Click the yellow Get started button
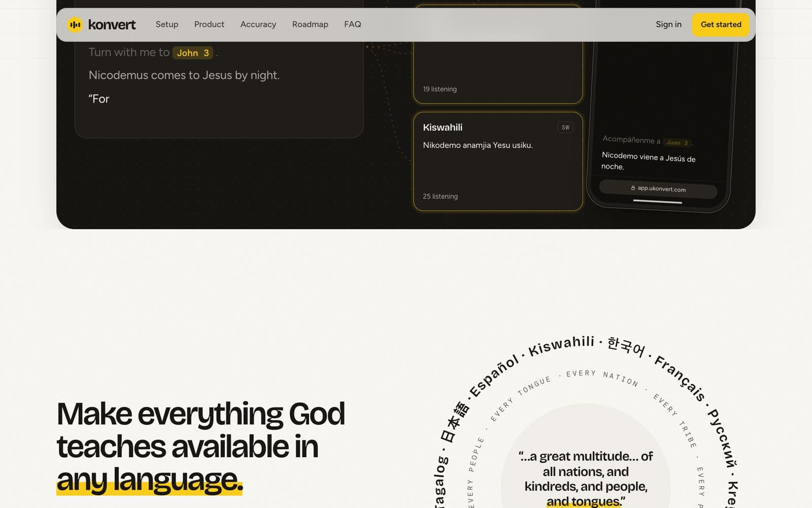 click(x=721, y=24)
